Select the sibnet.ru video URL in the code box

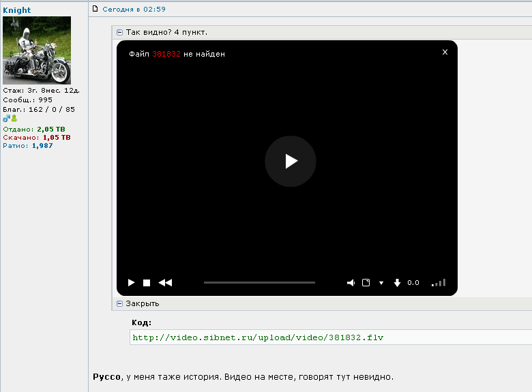coord(258,337)
